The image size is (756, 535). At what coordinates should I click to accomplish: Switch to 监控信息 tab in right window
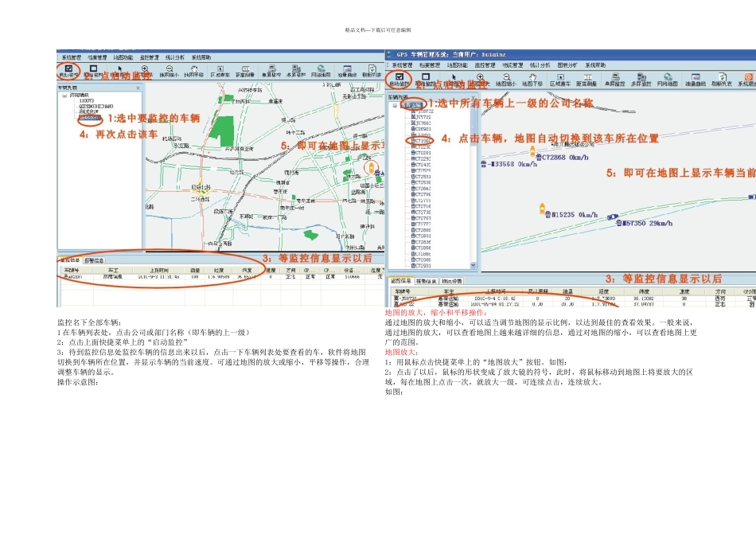[400, 281]
